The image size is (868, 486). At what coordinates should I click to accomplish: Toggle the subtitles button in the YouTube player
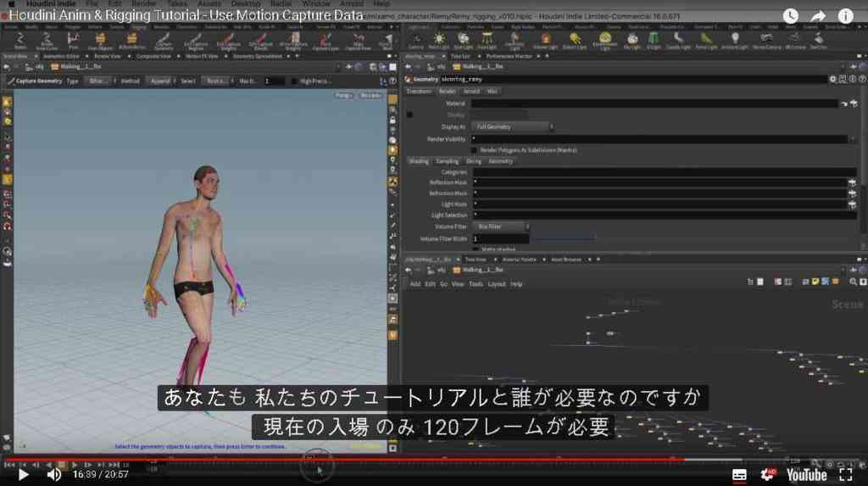click(x=739, y=475)
